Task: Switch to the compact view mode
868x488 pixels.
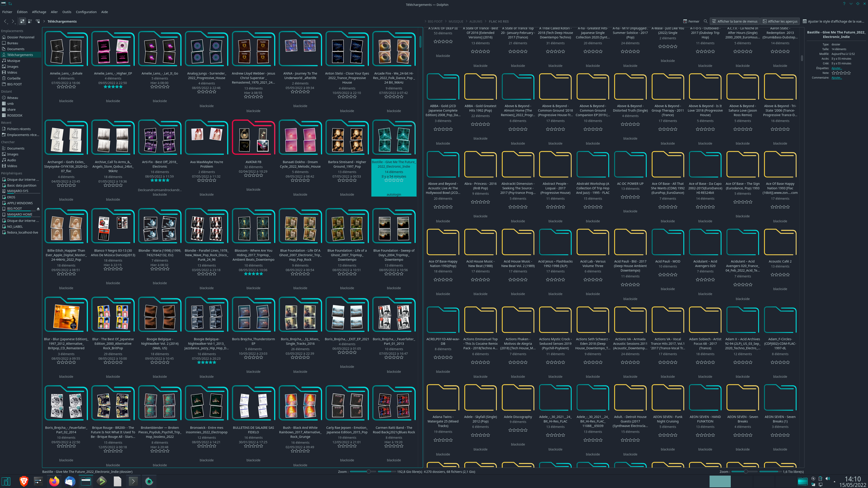Action: pos(30,21)
